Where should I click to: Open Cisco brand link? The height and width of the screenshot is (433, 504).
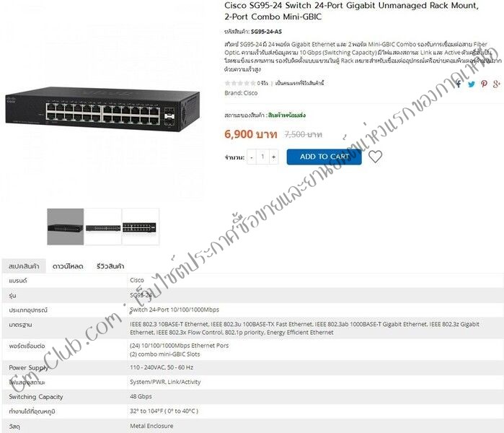click(250, 93)
